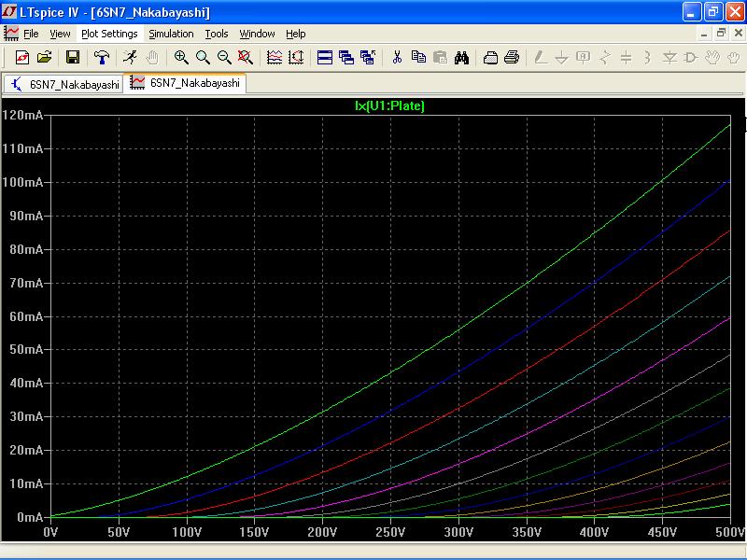The image size is (747, 560).
Task: Tile windows horizontally icon
Action: [x=324, y=58]
